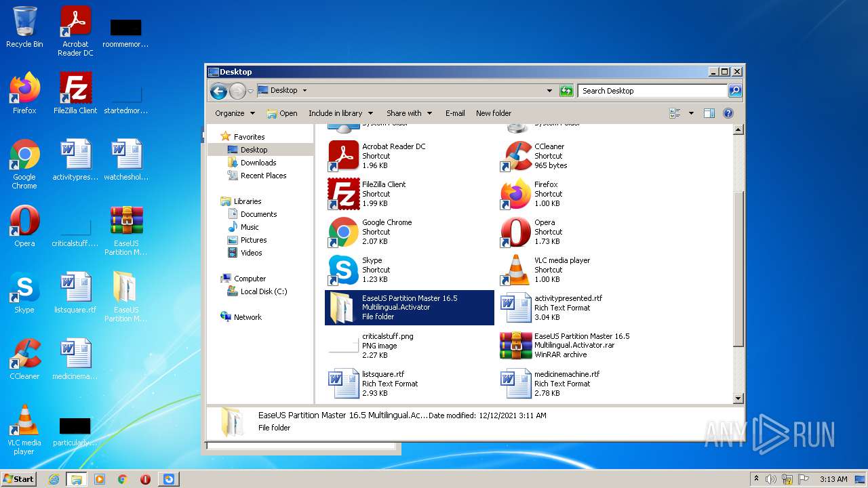868x488 pixels.
Task: Open Downloads in navigation pane
Action: [x=258, y=163]
